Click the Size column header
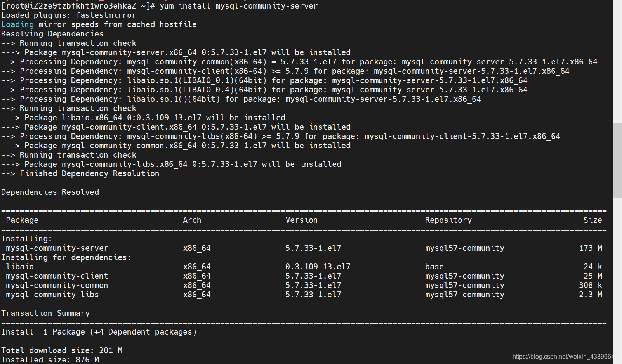This screenshot has height=364, width=622. (x=593, y=220)
